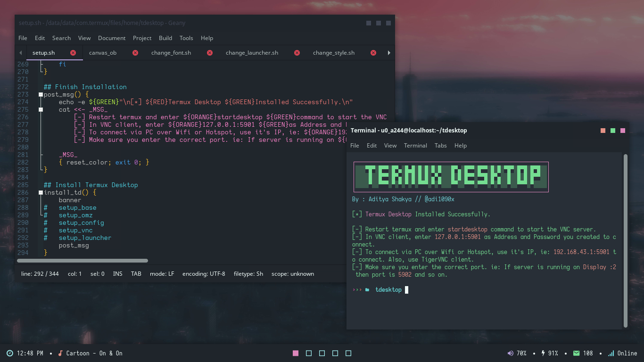Image resolution: width=644 pixels, height=362 pixels.
Task: Open the Terminal window's Help menu
Action: click(x=461, y=146)
